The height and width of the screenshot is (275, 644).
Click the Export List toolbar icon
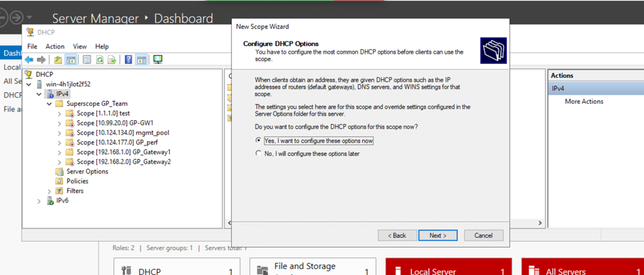point(112,60)
